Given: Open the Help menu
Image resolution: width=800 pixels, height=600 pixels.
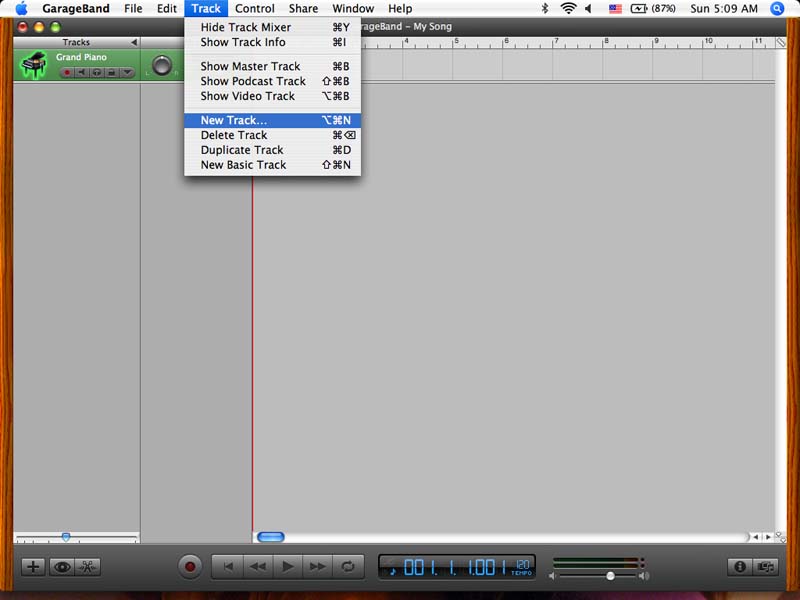Looking at the screenshot, I should pos(400,9).
